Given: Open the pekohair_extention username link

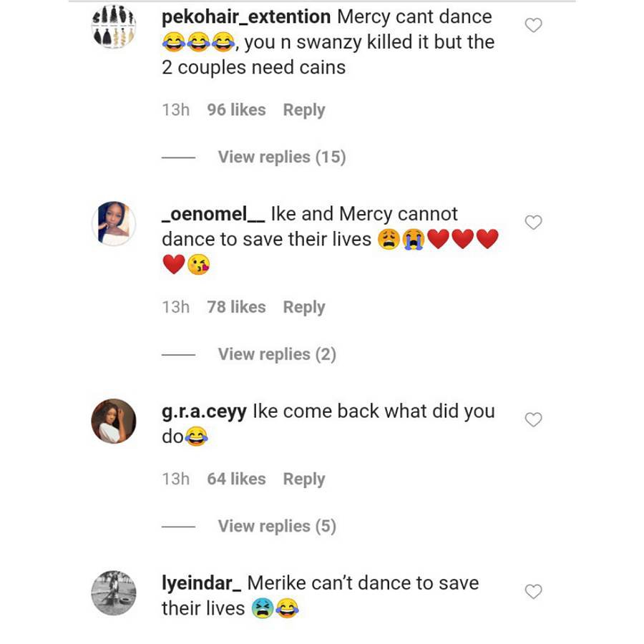Looking at the screenshot, I should click(246, 16).
